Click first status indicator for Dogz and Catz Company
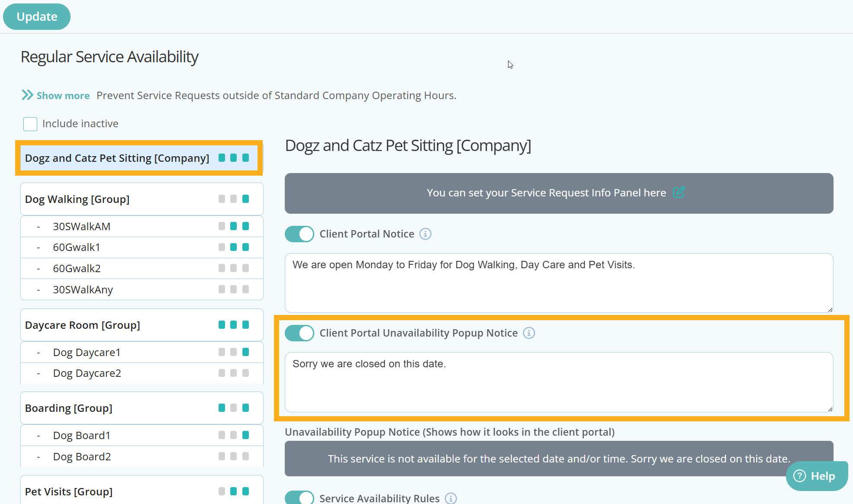This screenshot has height=504, width=853. coord(222,158)
